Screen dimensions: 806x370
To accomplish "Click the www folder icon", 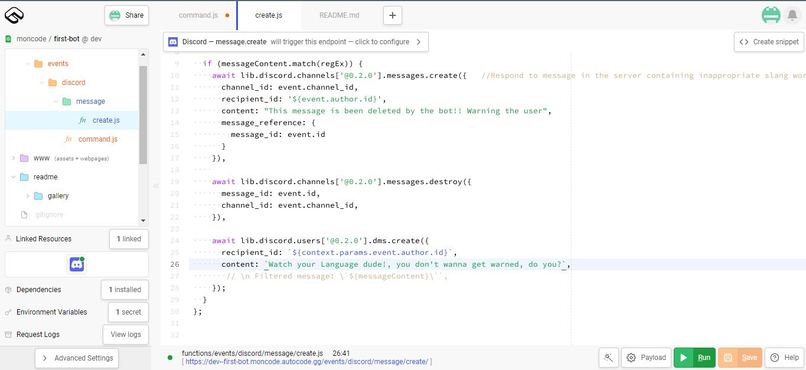I will pos(24,158).
